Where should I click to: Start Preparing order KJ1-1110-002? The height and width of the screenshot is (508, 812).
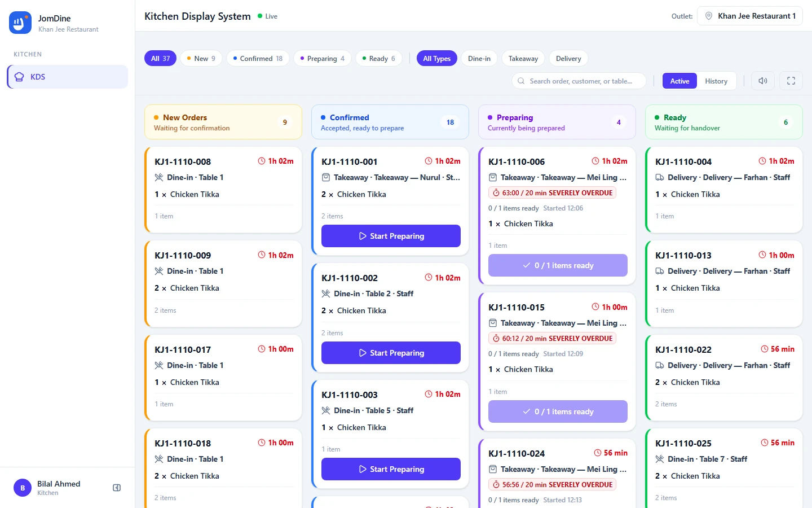(x=391, y=353)
